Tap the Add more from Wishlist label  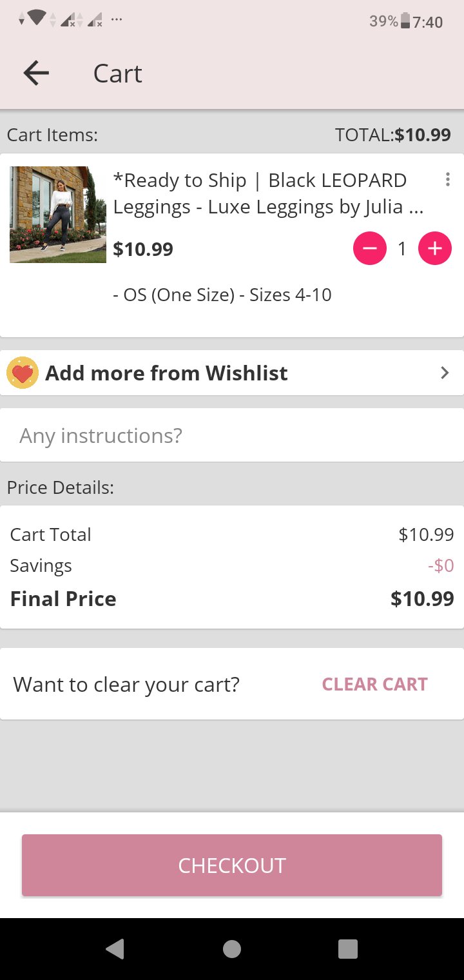pyautogui.click(x=166, y=373)
